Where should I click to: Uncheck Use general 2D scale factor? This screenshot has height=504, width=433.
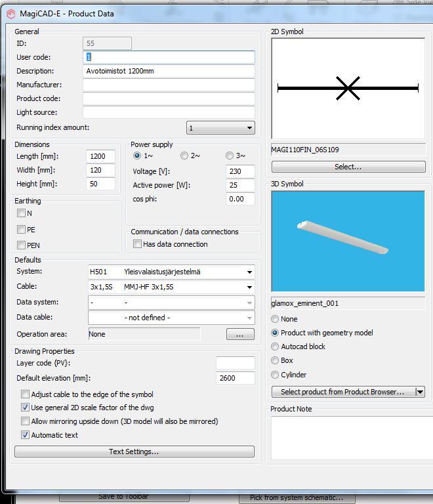25,408
